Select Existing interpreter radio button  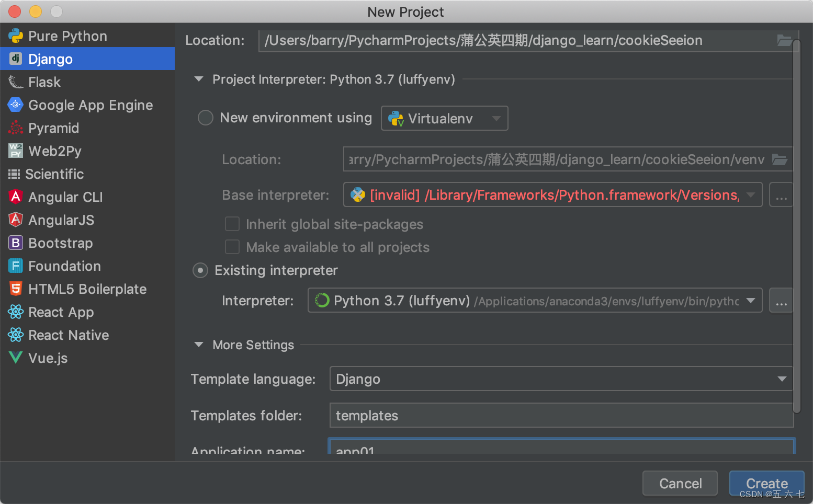coord(200,270)
